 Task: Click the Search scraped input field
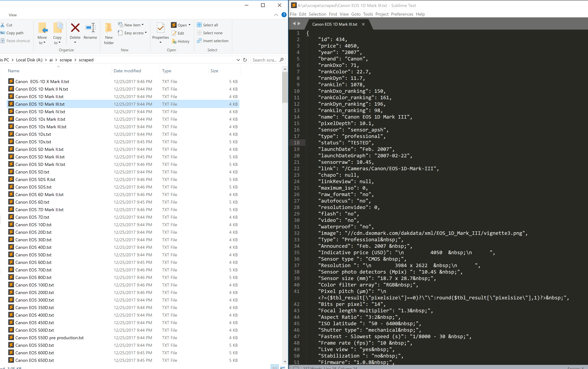click(x=265, y=60)
